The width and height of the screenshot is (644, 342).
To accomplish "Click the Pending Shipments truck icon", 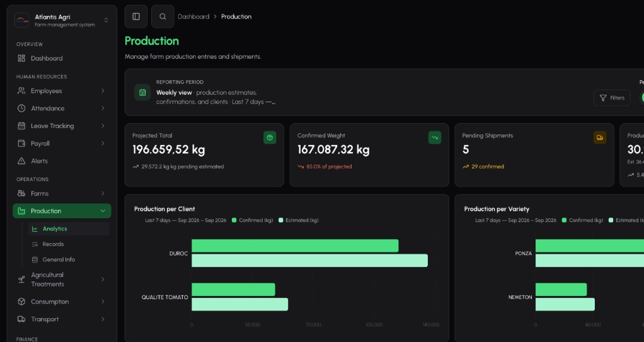I will point(600,138).
